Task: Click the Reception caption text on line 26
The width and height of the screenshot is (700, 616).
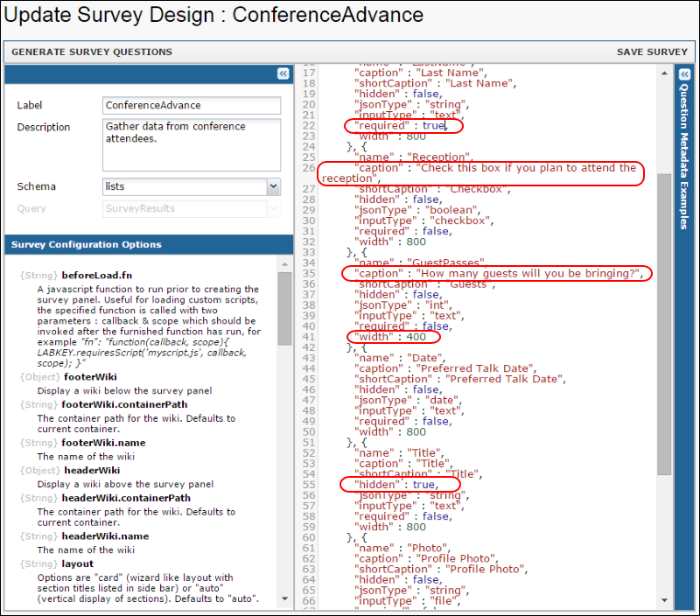Action: coord(479,173)
